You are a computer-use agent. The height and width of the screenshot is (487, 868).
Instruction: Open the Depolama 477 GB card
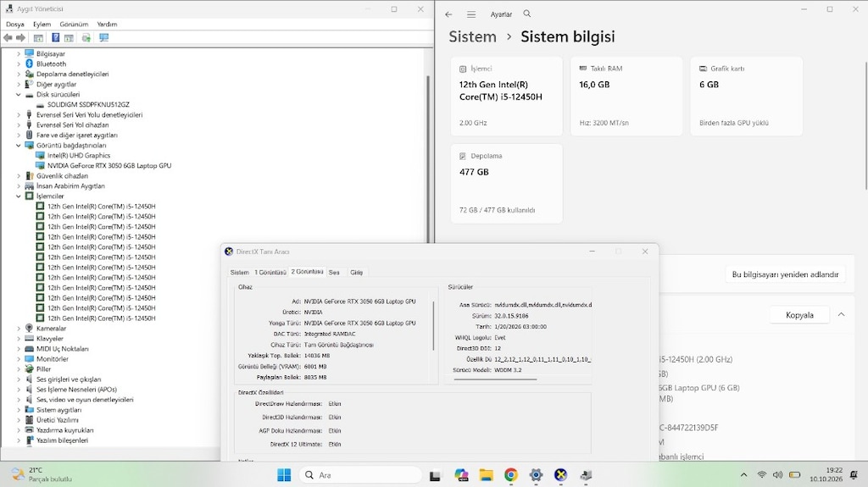(507, 184)
